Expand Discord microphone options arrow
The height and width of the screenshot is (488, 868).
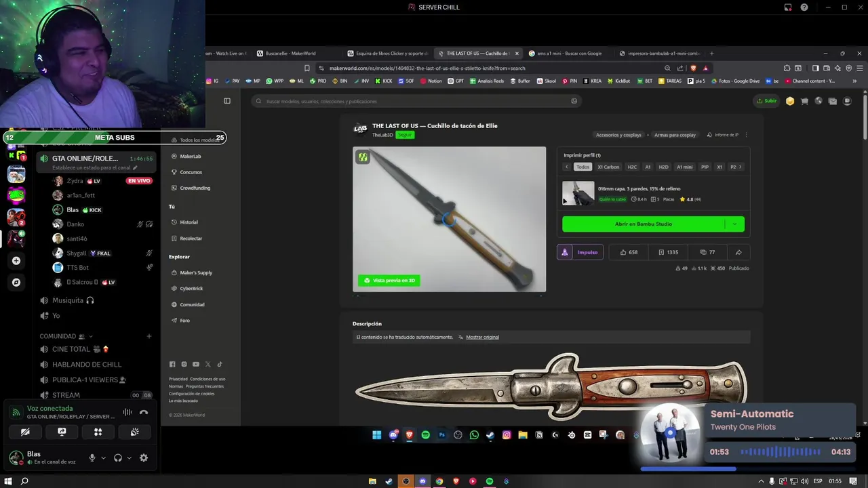click(x=103, y=458)
